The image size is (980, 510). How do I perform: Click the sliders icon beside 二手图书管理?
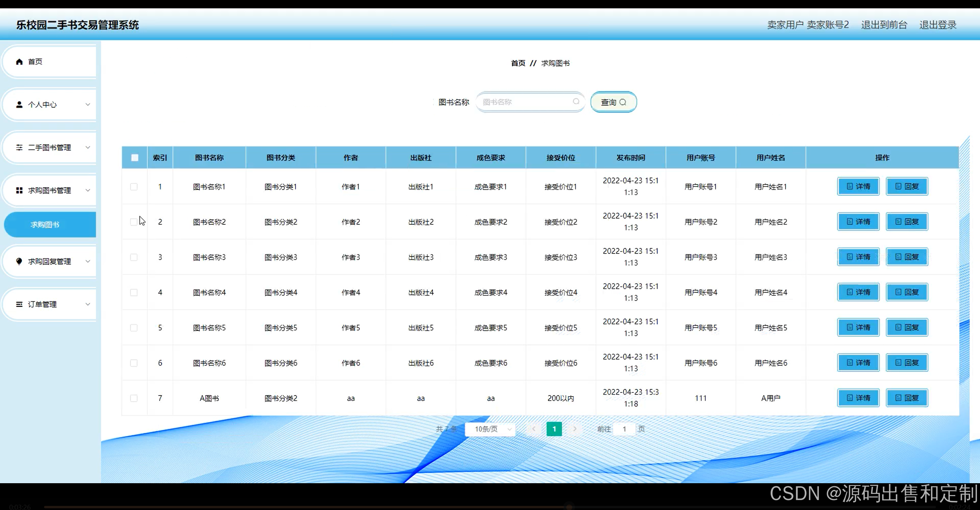(x=19, y=147)
